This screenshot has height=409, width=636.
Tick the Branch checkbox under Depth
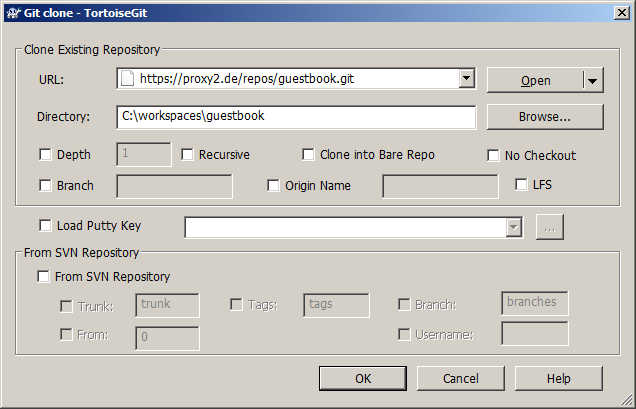point(45,185)
